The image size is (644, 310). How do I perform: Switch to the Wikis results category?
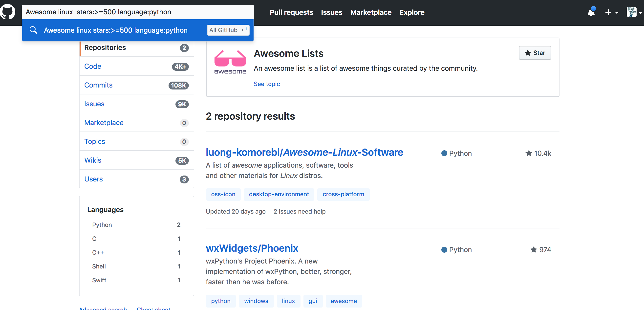coord(93,160)
